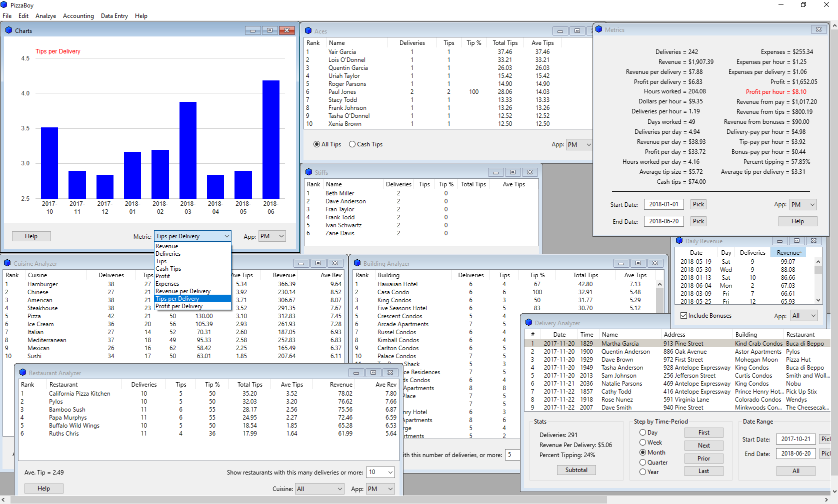
Task: Close the Metrics window
Action: pos(818,29)
